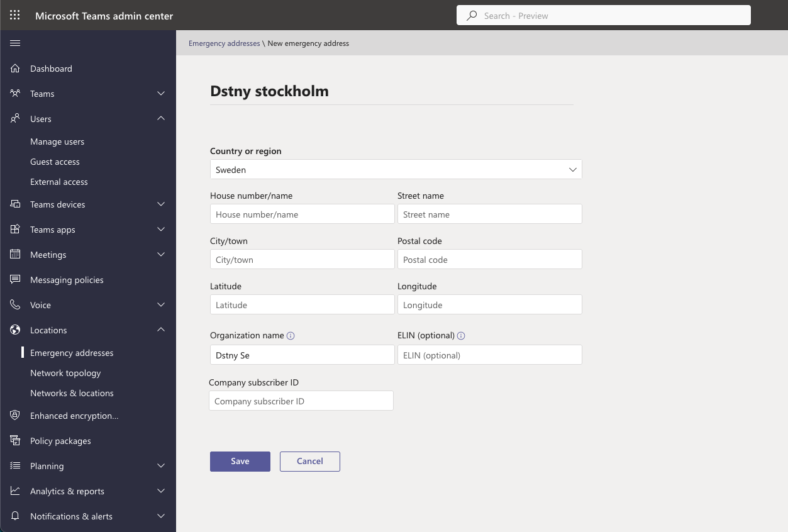This screenshot has height=532, width=788.
Task: Follow the Emergency addresses breadcrumb link
Action: (224, 43)
